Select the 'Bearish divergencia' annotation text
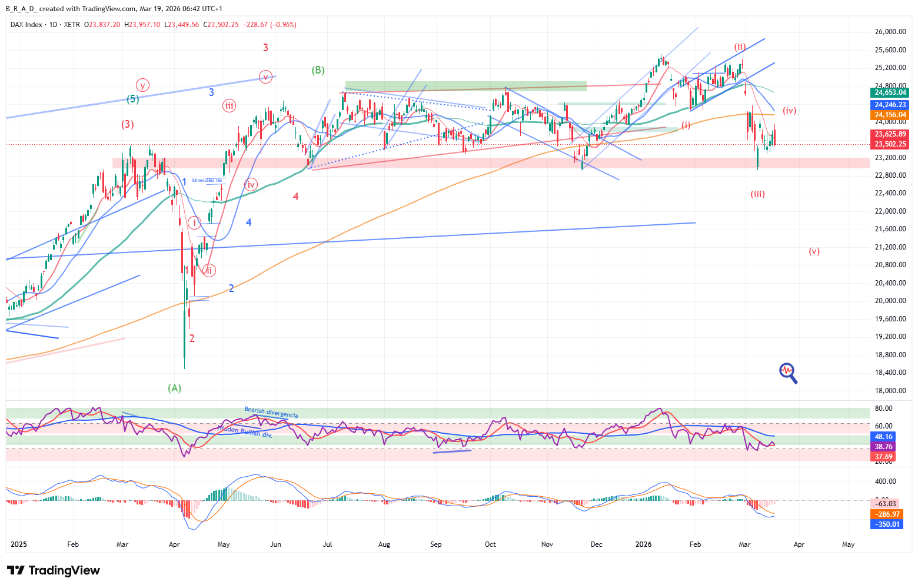 271,412
